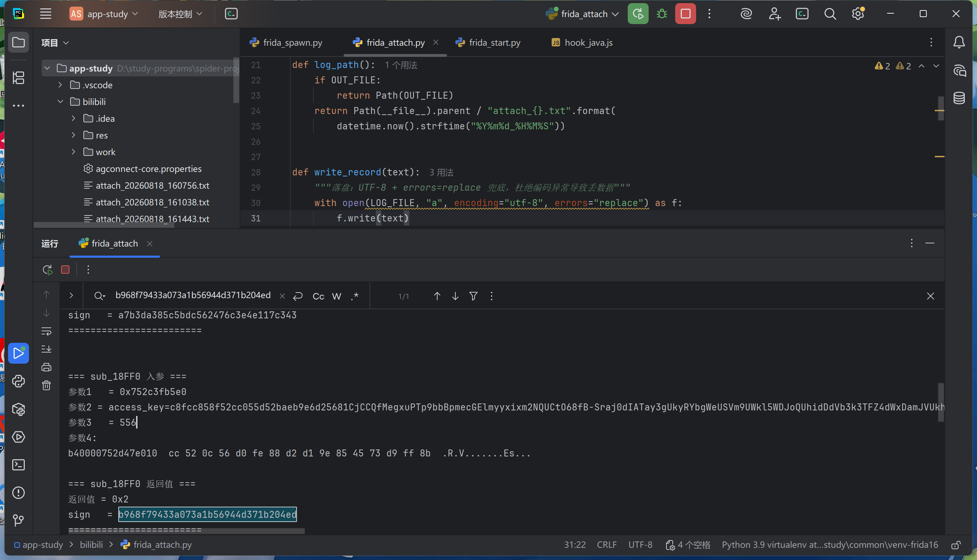Image resolution: width=977 pixels, height=560 pixels.
Task: Open Python Console tool window icon
Action: [18, 381]
